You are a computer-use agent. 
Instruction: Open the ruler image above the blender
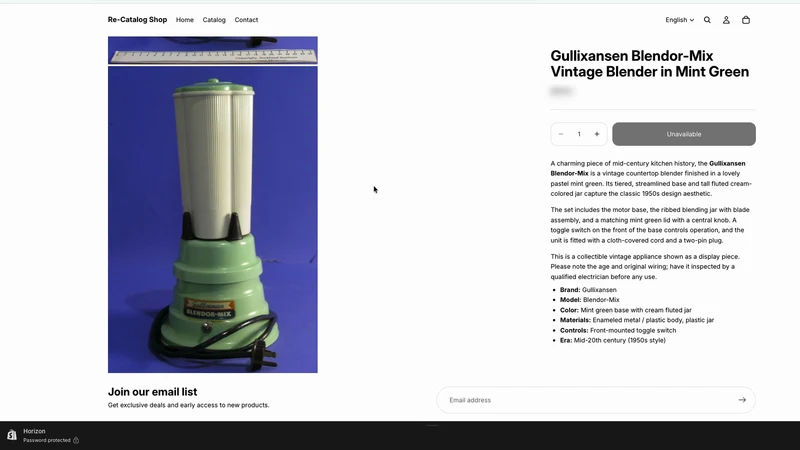click(213, 50)
